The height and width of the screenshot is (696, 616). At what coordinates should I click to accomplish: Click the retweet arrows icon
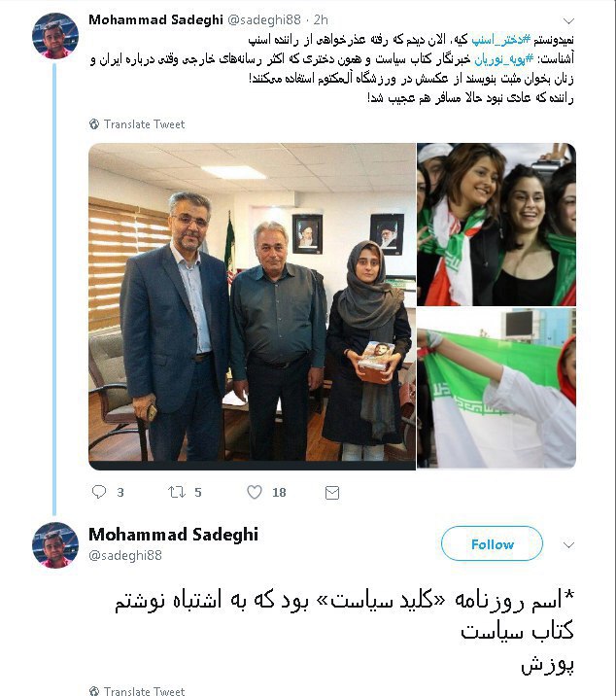pyautogui.click(x=177, y=492)
